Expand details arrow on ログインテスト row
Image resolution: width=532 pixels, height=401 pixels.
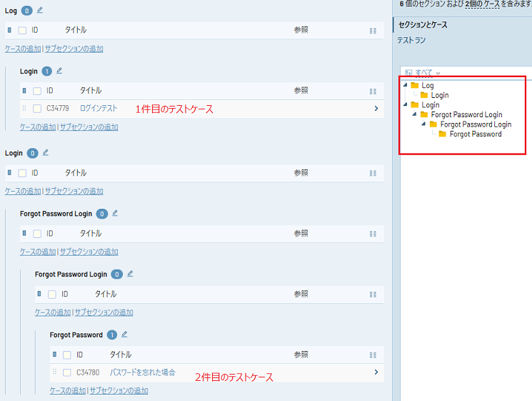tap(376, 109)
